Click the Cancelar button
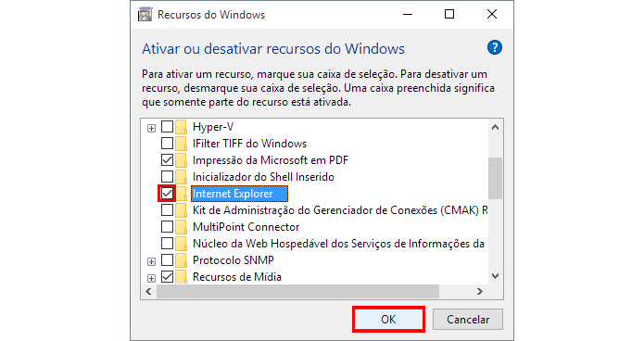The image size is (644, 341). [x=468, y=320]
